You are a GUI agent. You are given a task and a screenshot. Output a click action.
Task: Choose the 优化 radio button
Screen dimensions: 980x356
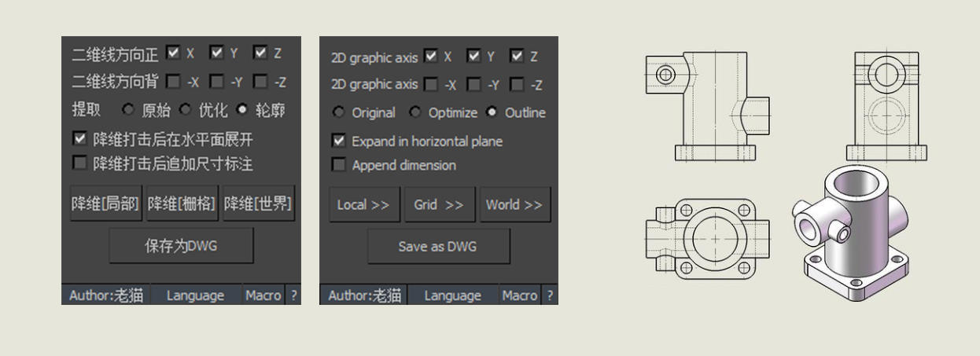click(186, 110)
